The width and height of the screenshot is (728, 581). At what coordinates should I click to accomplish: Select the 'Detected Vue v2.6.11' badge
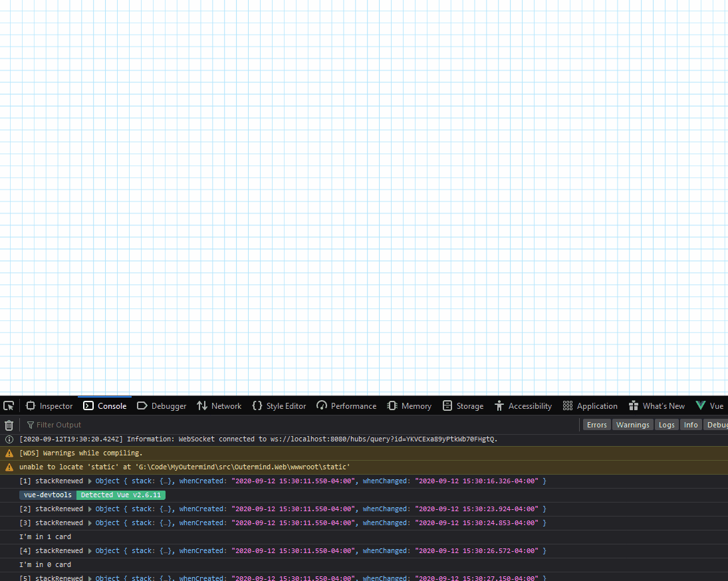click(x=121, y=495)
